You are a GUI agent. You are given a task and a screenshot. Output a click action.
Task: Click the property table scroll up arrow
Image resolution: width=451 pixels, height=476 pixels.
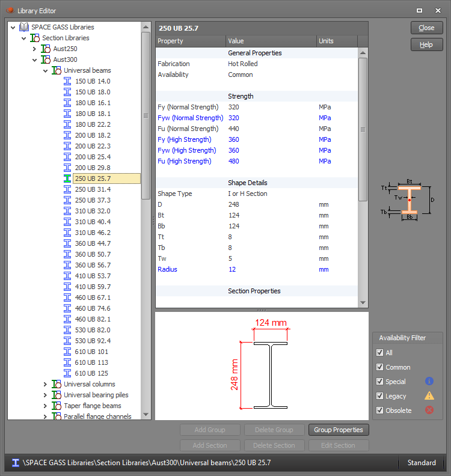(363, 53)
